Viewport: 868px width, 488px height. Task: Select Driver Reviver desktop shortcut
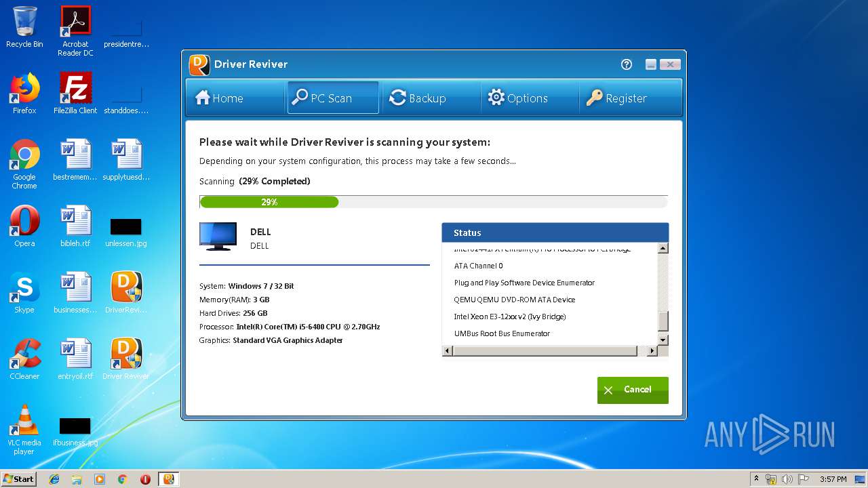(x=125, y=359)
